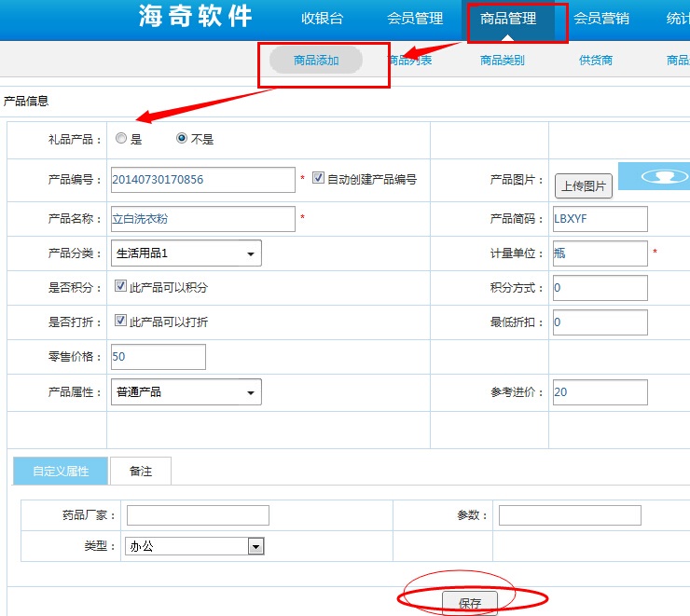Select the 是 radio for 礼品产品
Screen dimensions: 690x616
pyautogui.click(x=121, y=139)
